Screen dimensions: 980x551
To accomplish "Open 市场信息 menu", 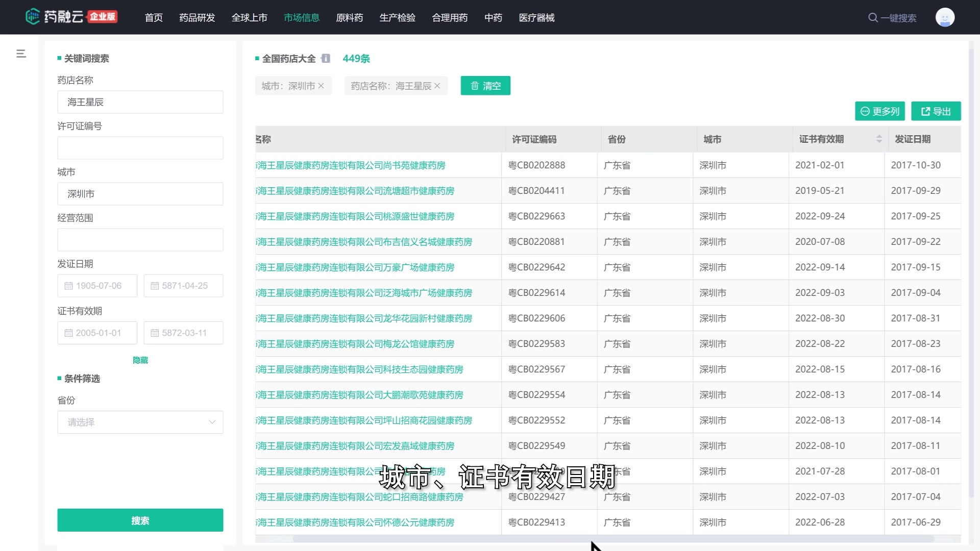I will (302, 18).
